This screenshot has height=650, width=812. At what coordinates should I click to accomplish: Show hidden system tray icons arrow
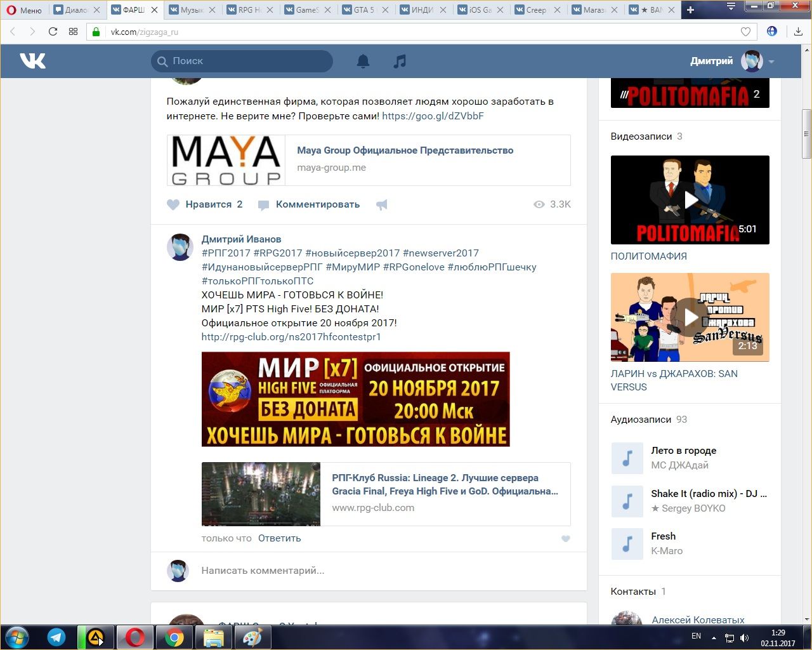pos(714,637)
